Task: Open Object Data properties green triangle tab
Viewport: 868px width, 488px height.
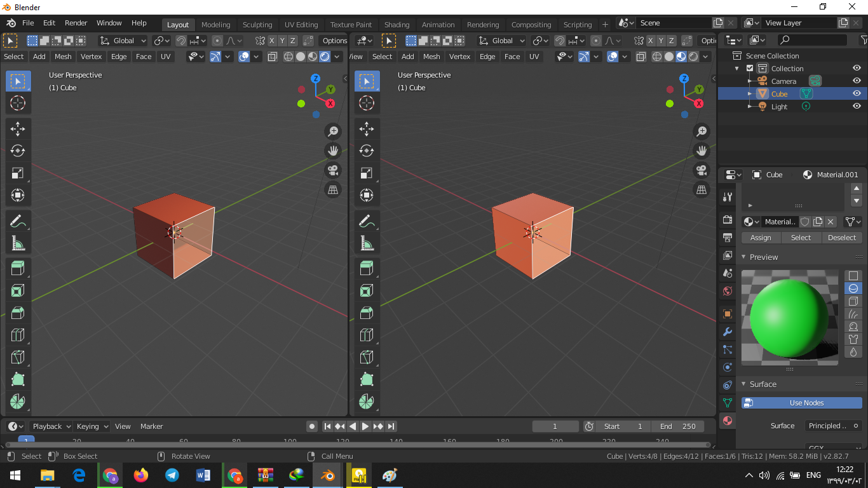Action: click(728, 403)
